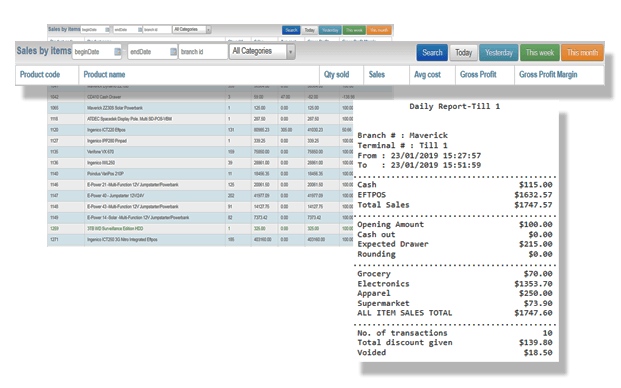Click Total Sales $1747.57 receipt line

[x=455, y=205]
